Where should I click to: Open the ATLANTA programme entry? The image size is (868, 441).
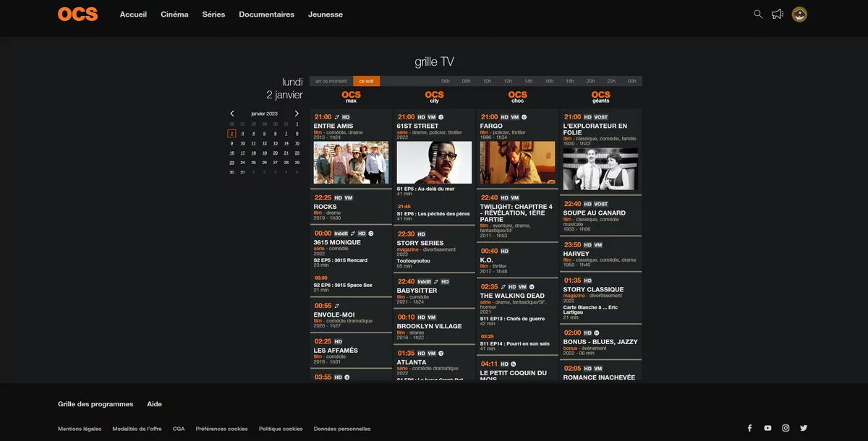[434, 361]
